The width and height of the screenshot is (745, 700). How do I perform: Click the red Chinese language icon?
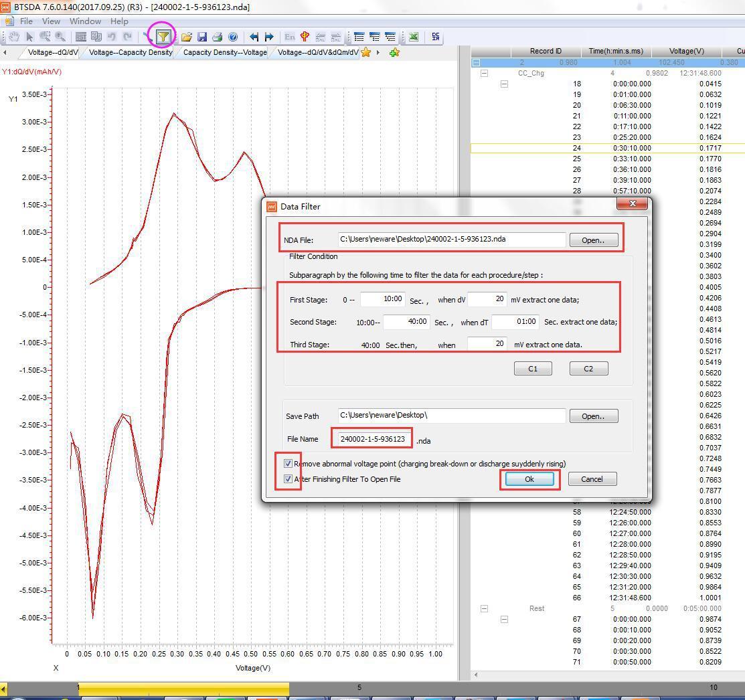click(305, 37)
